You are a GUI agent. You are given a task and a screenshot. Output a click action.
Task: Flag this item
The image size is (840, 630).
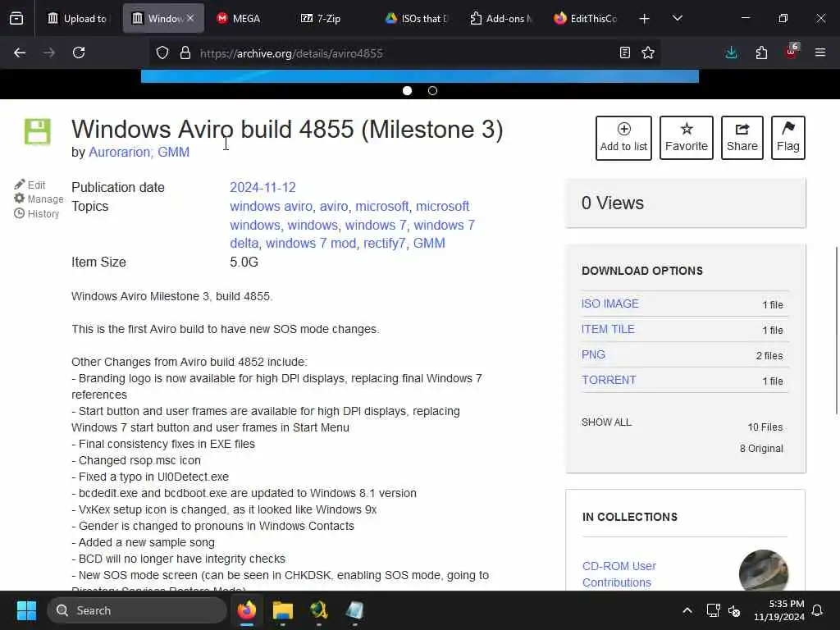point(788,138)
